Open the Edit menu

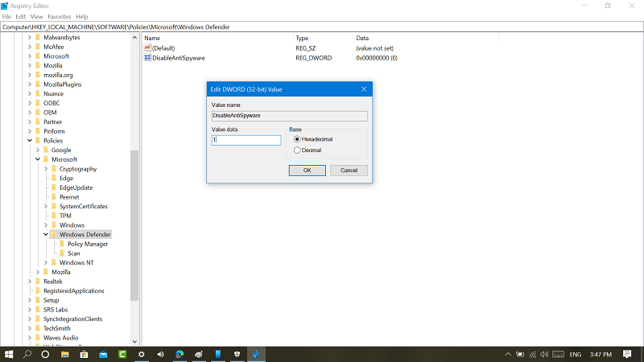(x=21, y=17)
